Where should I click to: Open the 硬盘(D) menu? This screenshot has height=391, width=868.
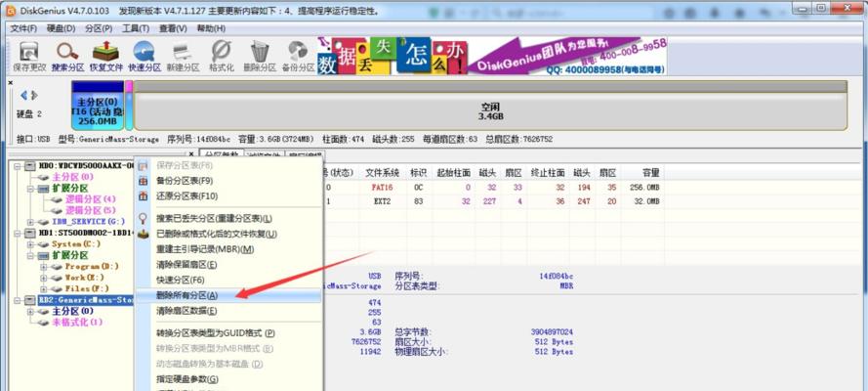click(61, 28)
